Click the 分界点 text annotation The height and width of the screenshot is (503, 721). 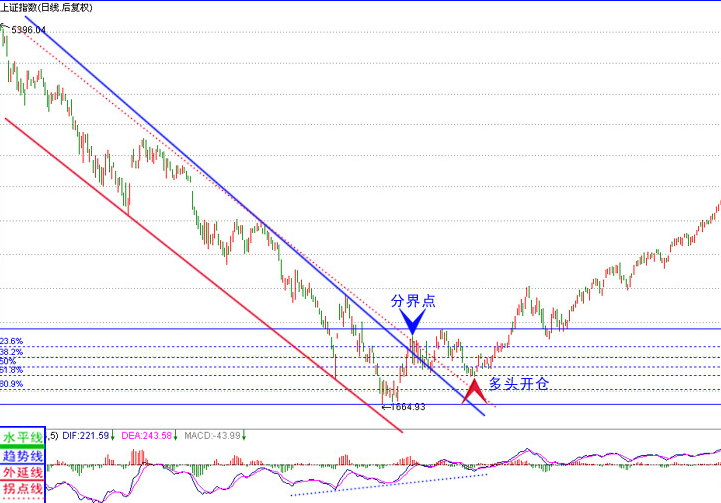412,300
